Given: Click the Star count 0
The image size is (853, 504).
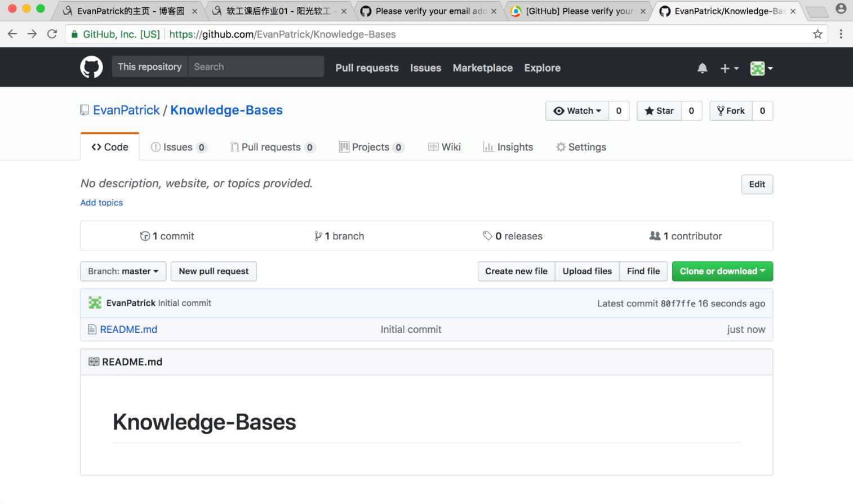Looking at the screenshot, I should pos(691,111).
